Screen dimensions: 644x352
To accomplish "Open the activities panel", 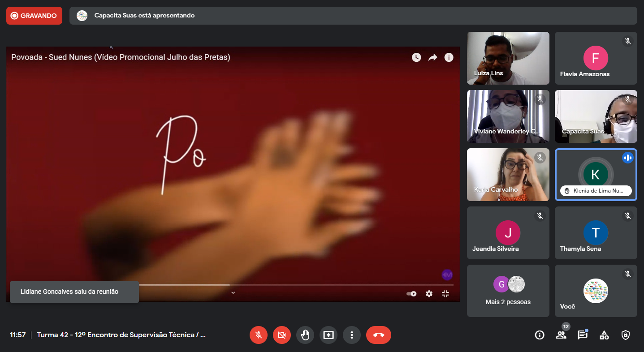I will pos(604,335).
